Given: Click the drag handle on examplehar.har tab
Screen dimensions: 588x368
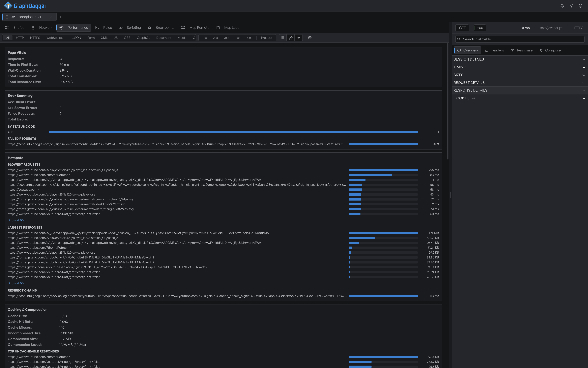Looking at the screenshot, I should (7, 17).
